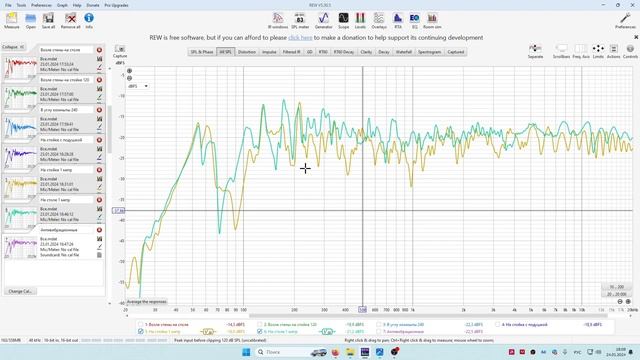Viewport: 640px width, 360px height.
Task: Remove measurement 1 with red button
Action: click(99, 50)
